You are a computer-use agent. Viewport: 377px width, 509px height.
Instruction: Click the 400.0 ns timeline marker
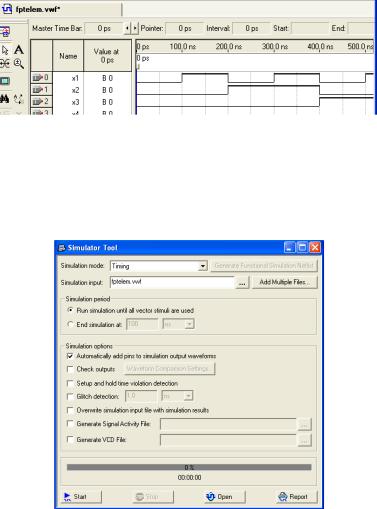[x=320, y=46]
